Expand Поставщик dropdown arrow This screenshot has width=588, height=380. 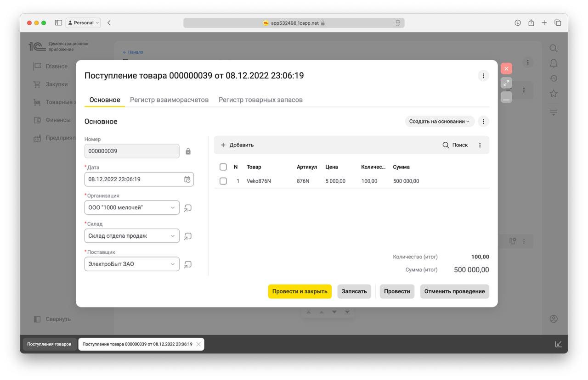point(173,264)
